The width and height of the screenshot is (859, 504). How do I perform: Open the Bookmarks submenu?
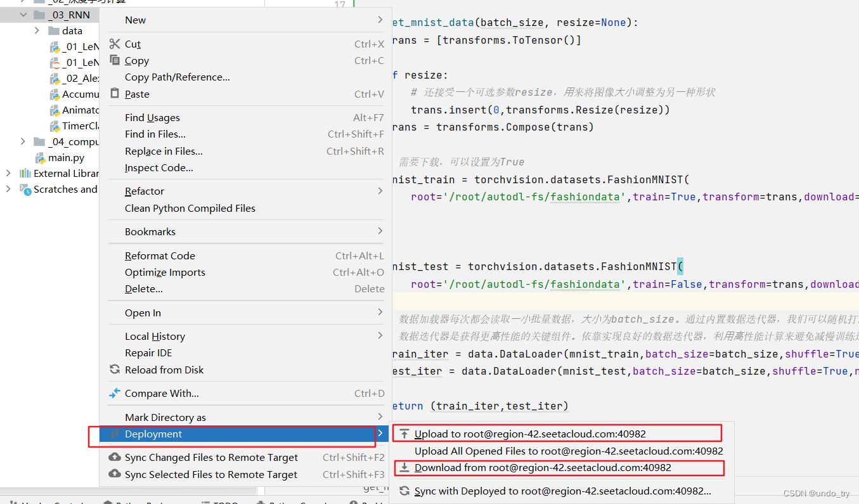(x=246, y=231)
